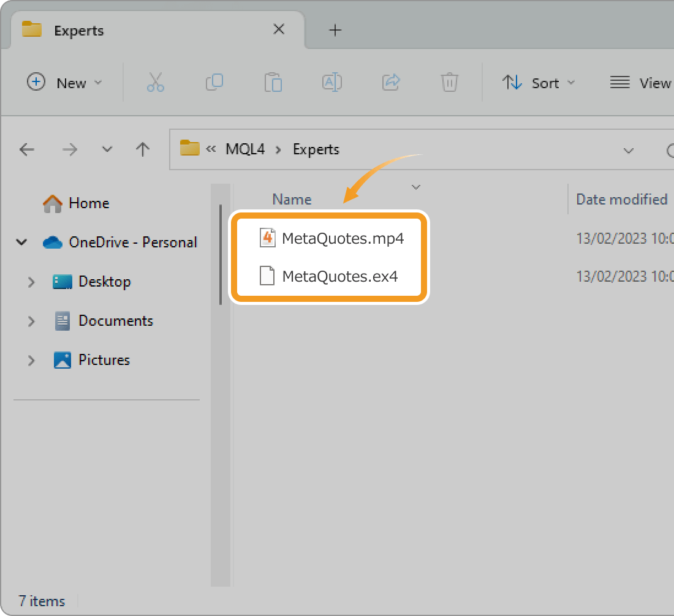Viewport: 674px width, 616px height.
Task: Click the Delete trash icon
Action: [x=449, y=83]
